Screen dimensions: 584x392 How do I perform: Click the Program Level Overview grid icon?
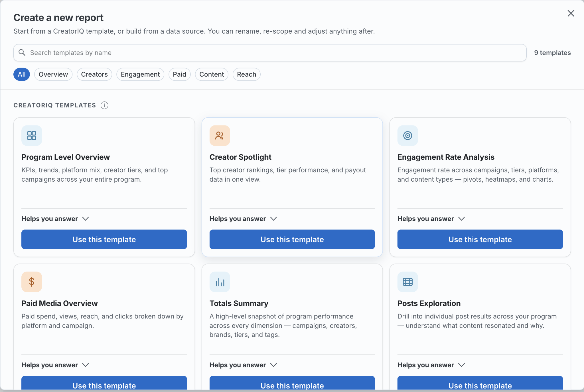[32, 135]
